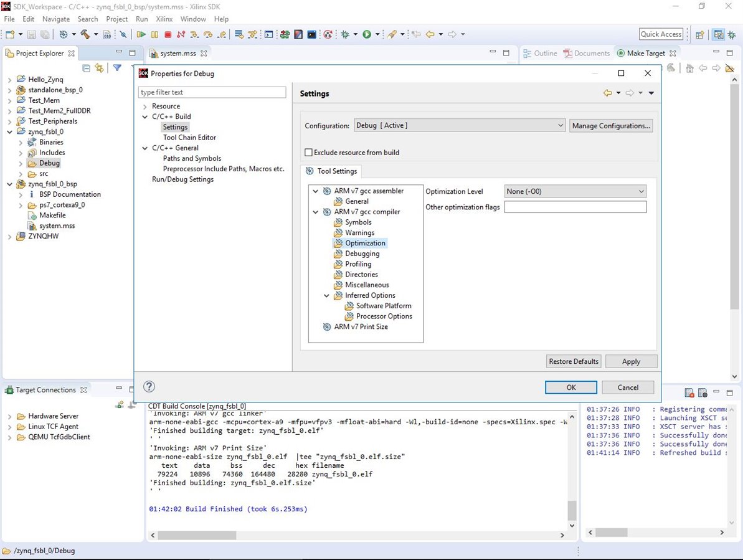This screenshot has height=560, width=743.
Task: Open the Xilinx menu
Action: pyautogui.click(x=164, y=19)
